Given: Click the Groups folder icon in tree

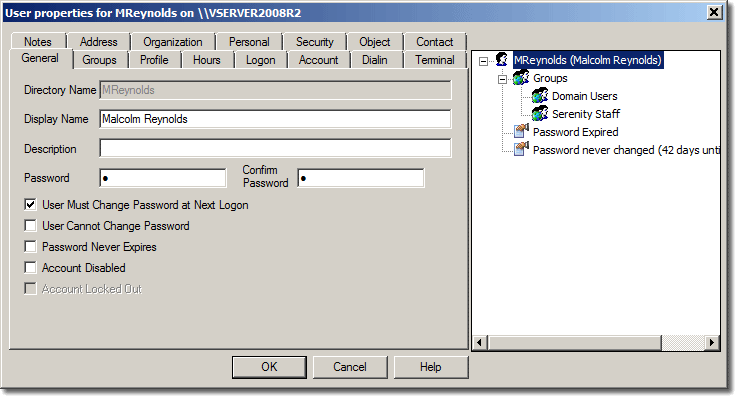Looking at the screenshot, I should click(x=521, y=78).
